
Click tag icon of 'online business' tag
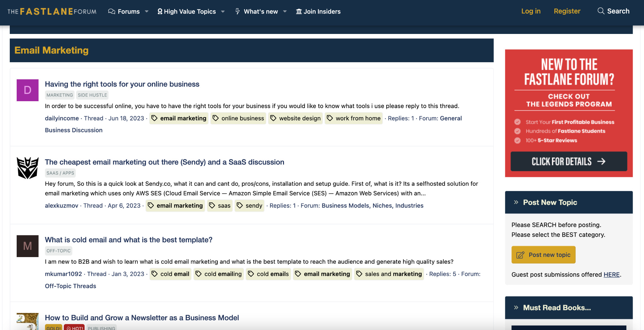tap(216, 118)
